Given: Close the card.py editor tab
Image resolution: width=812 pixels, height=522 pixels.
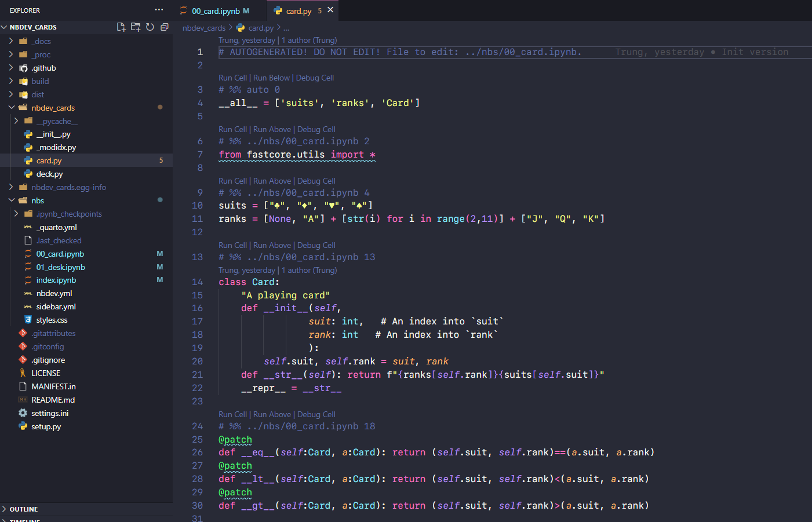Looking at the screenshot, I should click(x=330, y=10).
